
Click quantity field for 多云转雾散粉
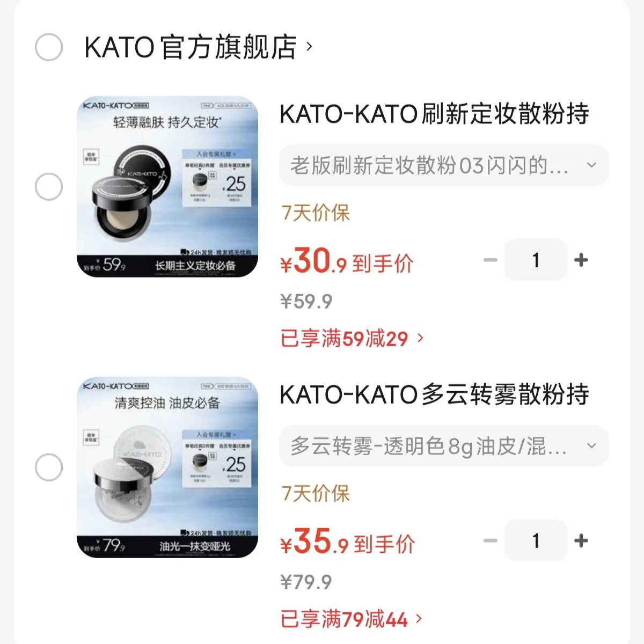[536, 540]
